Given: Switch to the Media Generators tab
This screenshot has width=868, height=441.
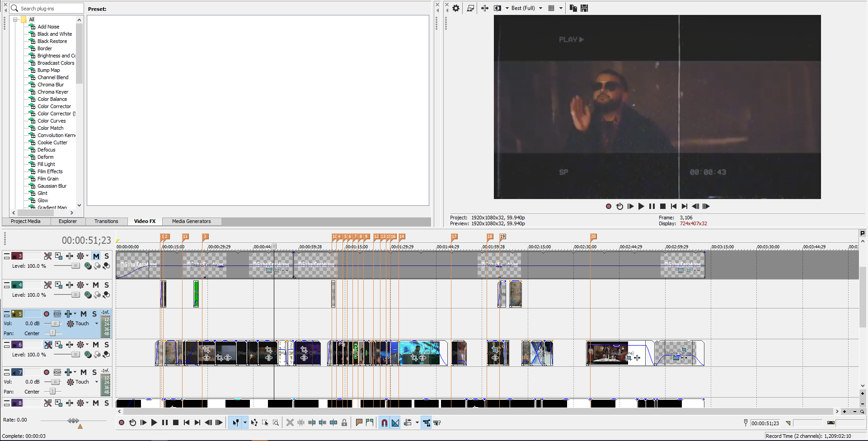Looking at the screenshot, I should tap(191, 221).
